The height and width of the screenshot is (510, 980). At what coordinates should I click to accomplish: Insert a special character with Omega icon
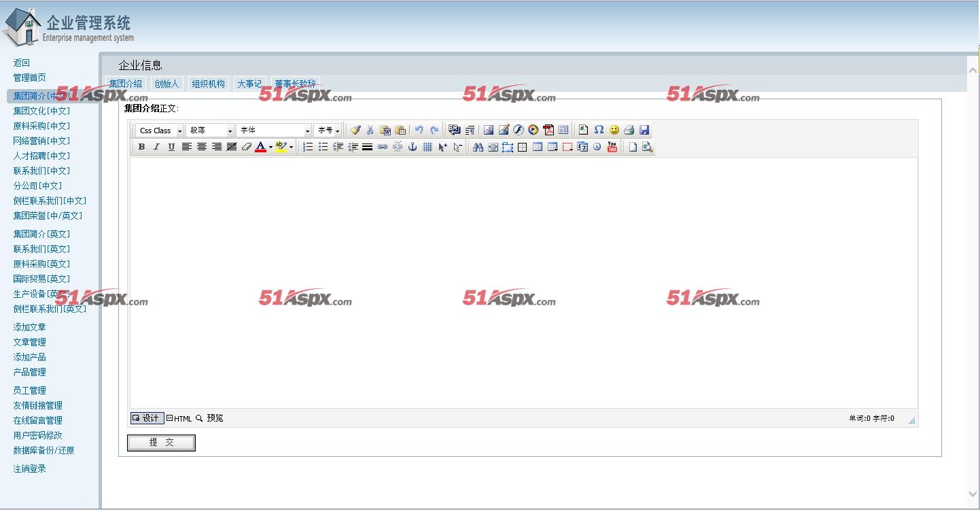[599, 130]
